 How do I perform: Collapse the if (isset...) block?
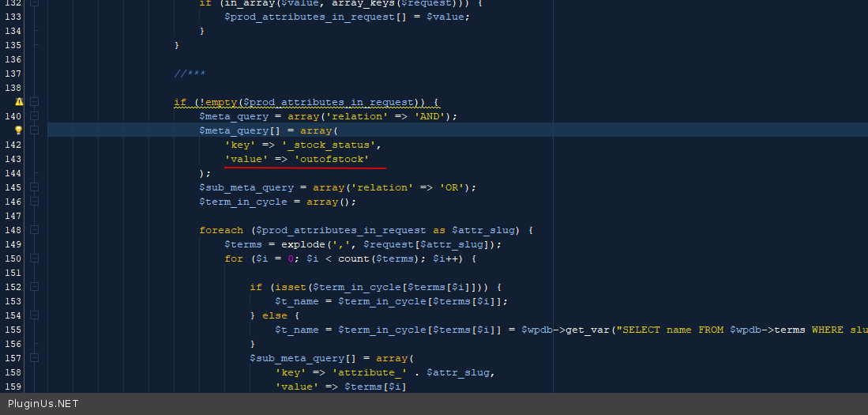coord(35,288)
